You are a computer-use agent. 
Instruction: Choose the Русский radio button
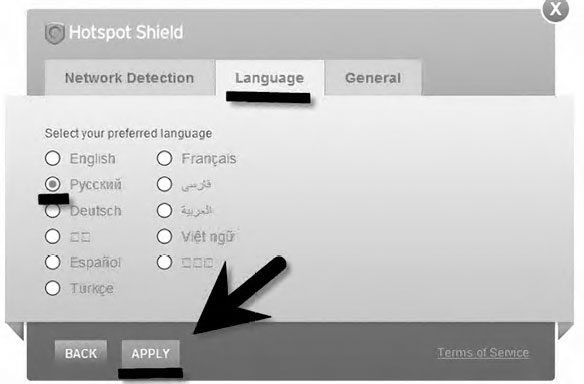[53, 184]
